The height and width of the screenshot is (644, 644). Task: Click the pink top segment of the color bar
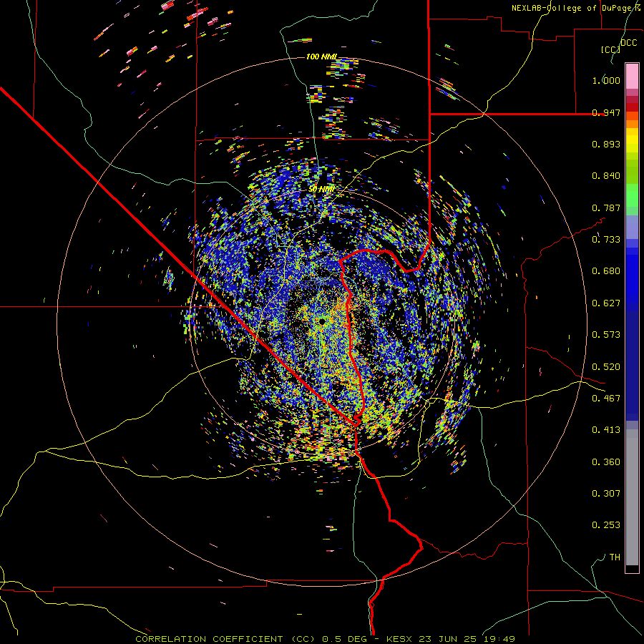tap(632, 77)
